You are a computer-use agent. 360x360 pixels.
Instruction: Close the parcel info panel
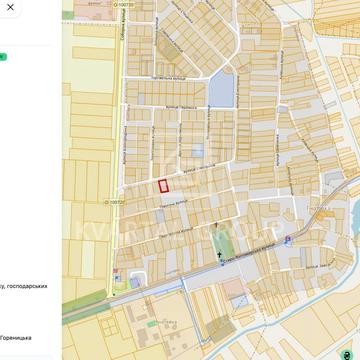click(x=10, y=7)
